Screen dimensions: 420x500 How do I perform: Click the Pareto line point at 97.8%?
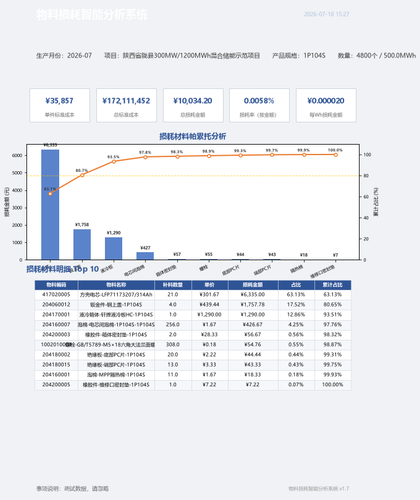[x=145, y=157]
